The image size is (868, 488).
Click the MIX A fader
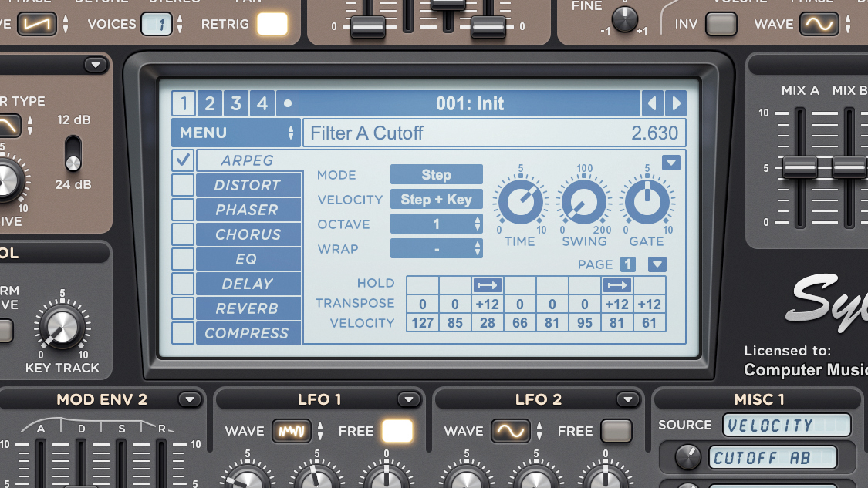pos(799,167)
